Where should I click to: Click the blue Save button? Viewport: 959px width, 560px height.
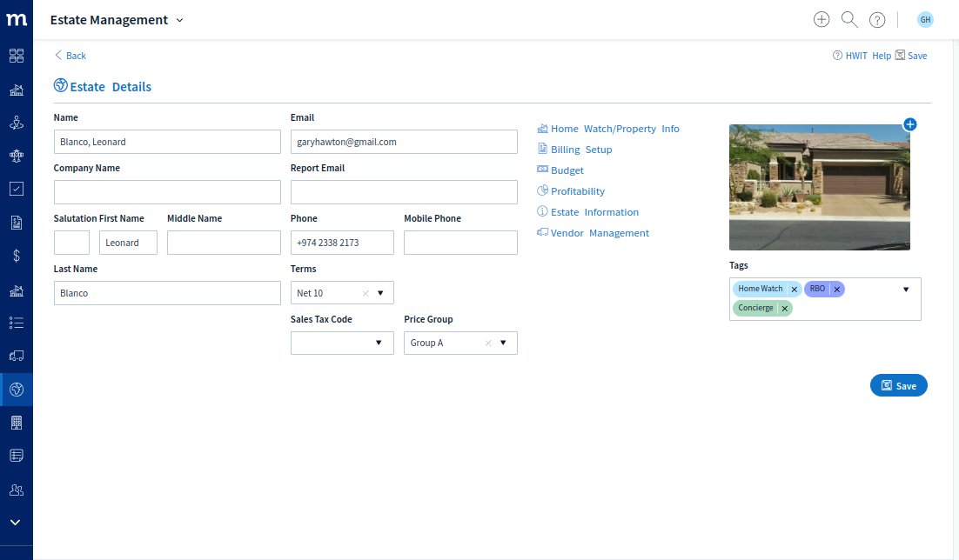click(x=898, y=386)
